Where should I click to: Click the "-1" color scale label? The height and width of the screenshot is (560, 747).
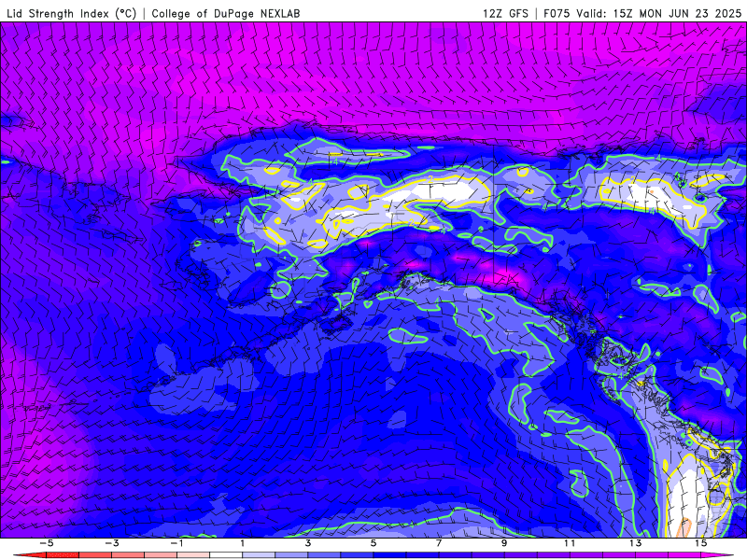[x=176, y=543]
